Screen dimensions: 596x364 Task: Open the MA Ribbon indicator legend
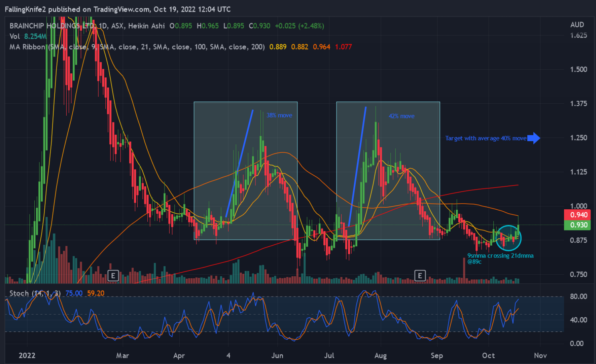[x=27, y=47]
